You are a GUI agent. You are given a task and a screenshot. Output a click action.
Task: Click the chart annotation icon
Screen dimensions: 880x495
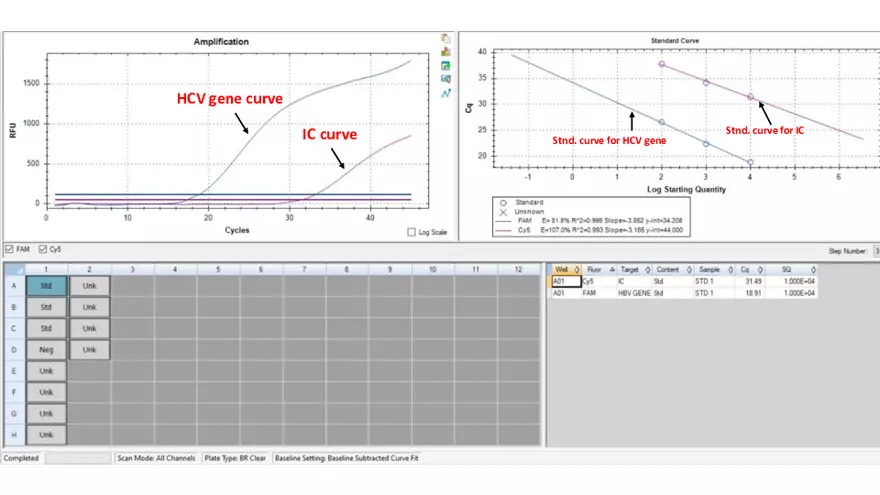(x=445, y=78)
